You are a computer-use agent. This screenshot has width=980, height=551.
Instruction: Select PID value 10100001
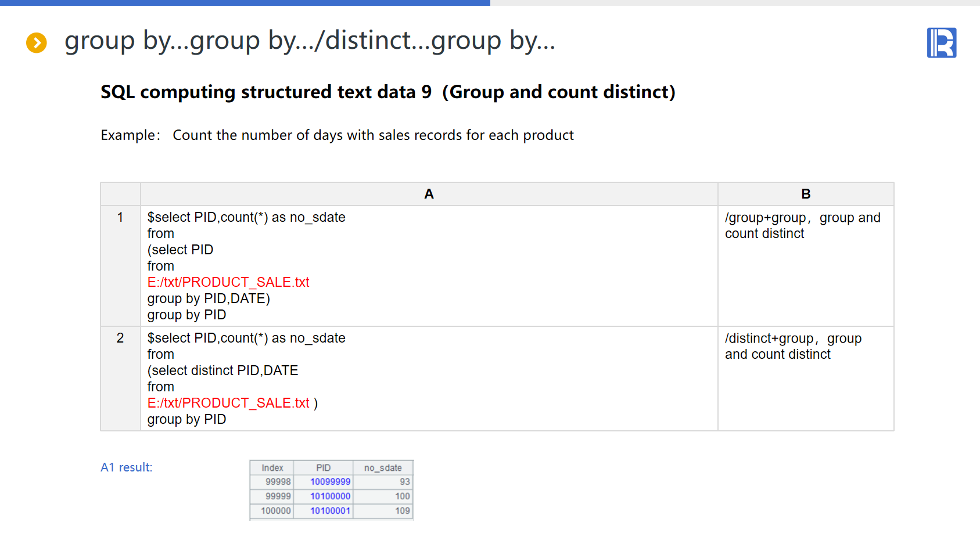pyautogui.click(x=330, y=511)
